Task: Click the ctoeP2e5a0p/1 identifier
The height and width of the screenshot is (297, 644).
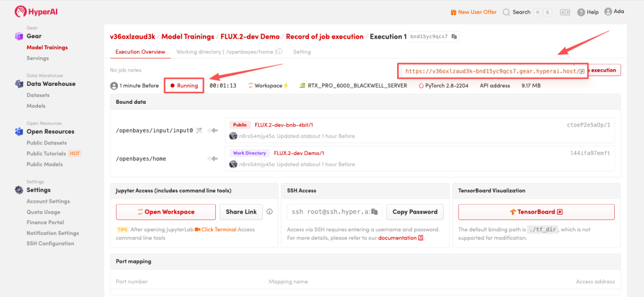Action: click(x=588, y=125)
